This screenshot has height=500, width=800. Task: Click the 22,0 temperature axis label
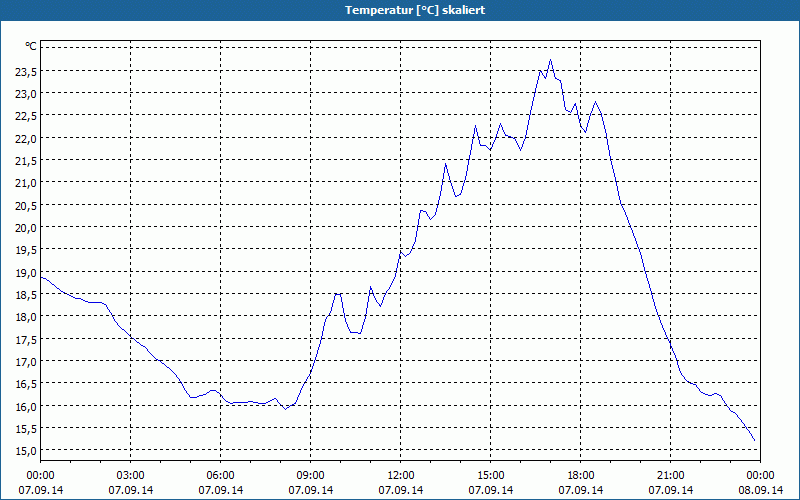tap(26, 139)
